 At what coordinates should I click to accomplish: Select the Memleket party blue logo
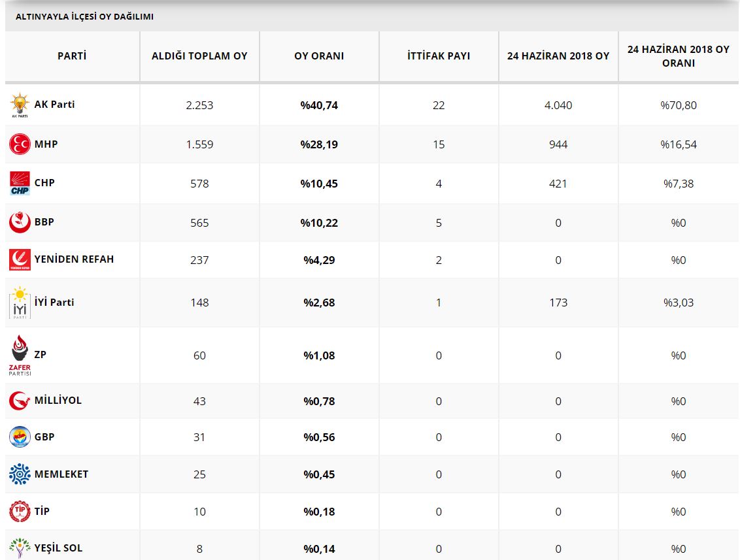(x=20, y=474)
